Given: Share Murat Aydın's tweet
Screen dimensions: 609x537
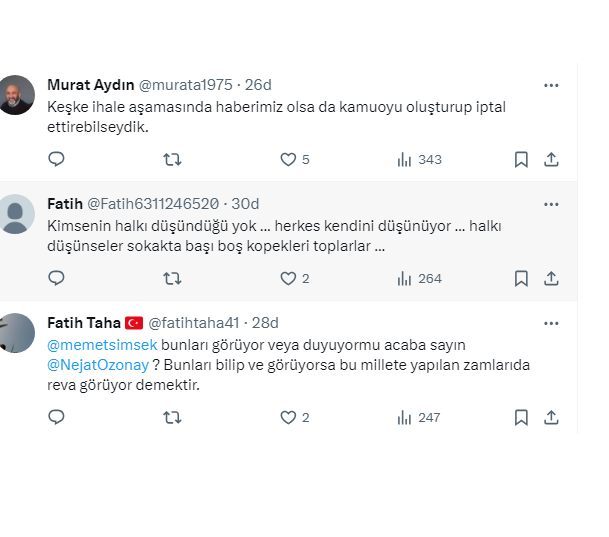Looking at the screenshot, I should coord(550,159).
